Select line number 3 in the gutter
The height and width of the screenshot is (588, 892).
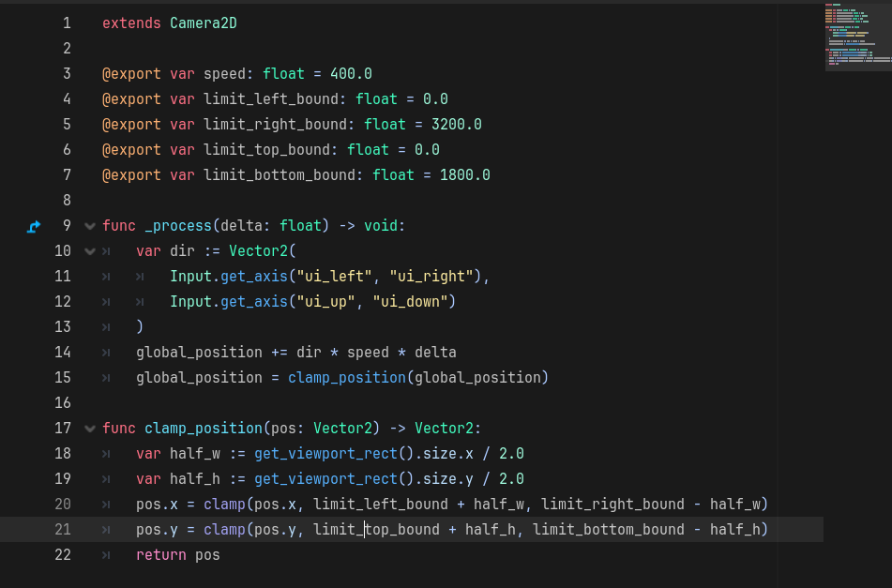[67, 74]
